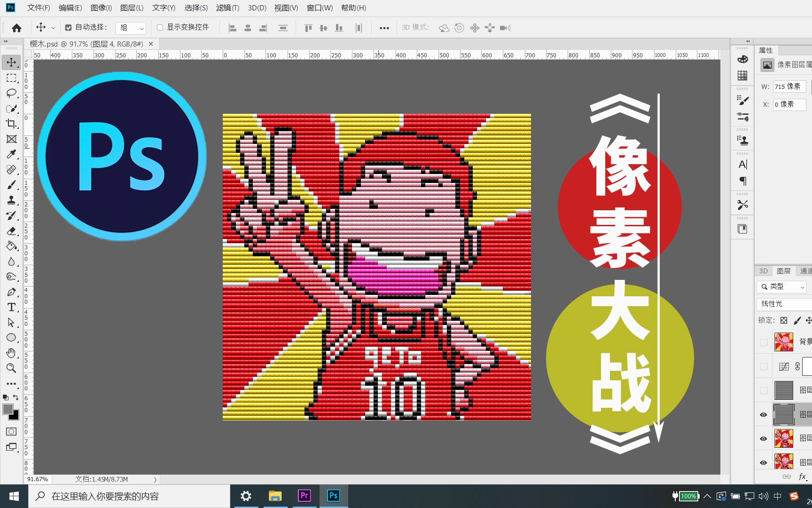
Task: Click the 属性 properties tab
Action: point(766,50)
